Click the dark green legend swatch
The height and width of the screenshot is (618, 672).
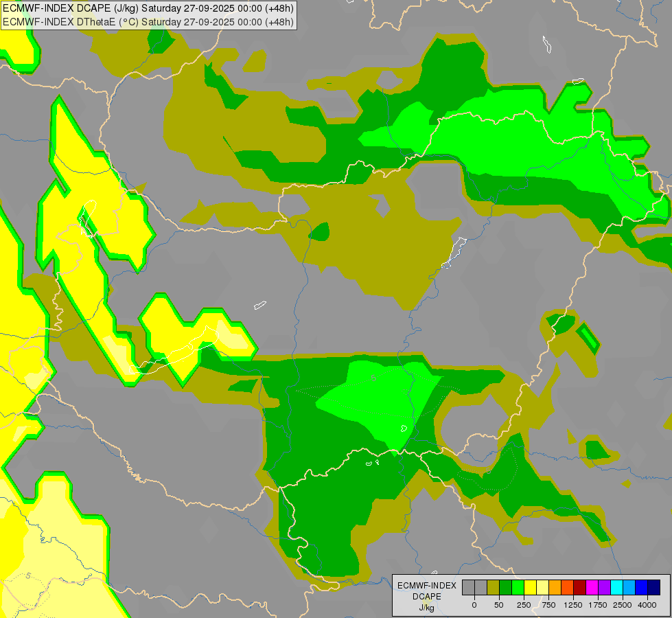point(506,587)
